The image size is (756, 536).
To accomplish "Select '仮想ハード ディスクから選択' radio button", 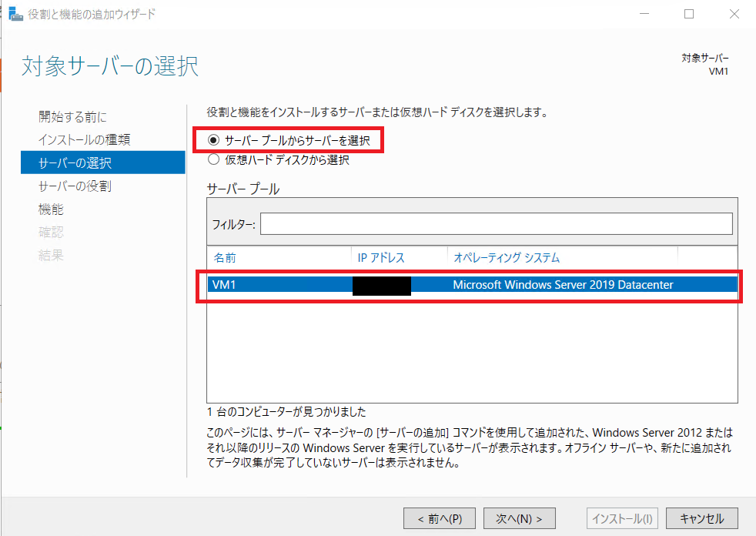I will coord(214,160).
